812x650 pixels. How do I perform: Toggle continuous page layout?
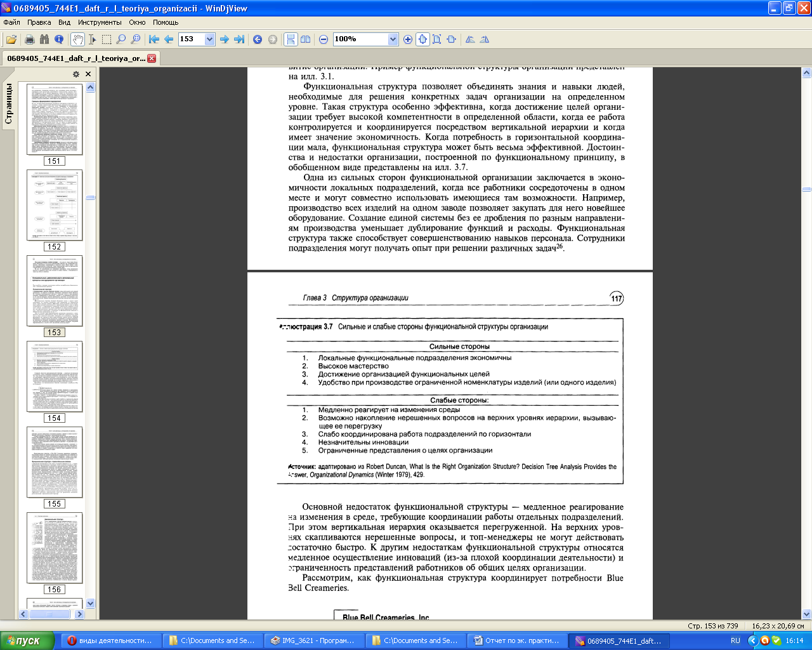tap(291, 39)
